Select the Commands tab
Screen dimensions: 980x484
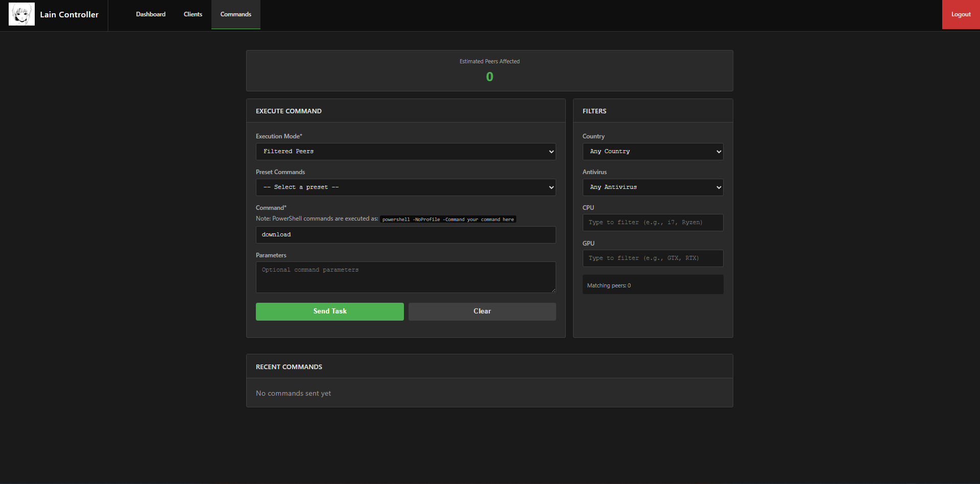[x=236, y=14]
